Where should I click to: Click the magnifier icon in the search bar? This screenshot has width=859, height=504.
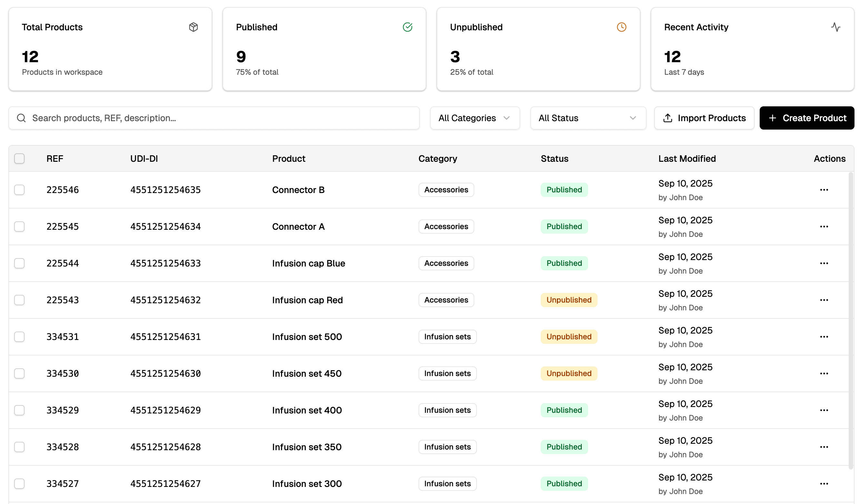21,118
